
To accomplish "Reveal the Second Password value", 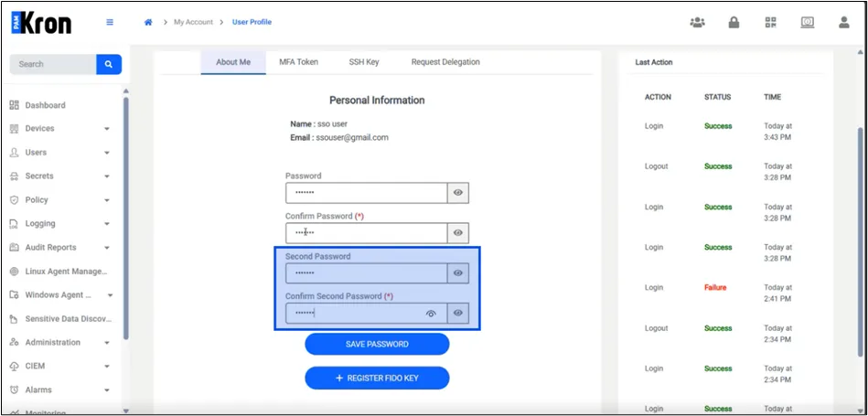I will tap(458, 273).
